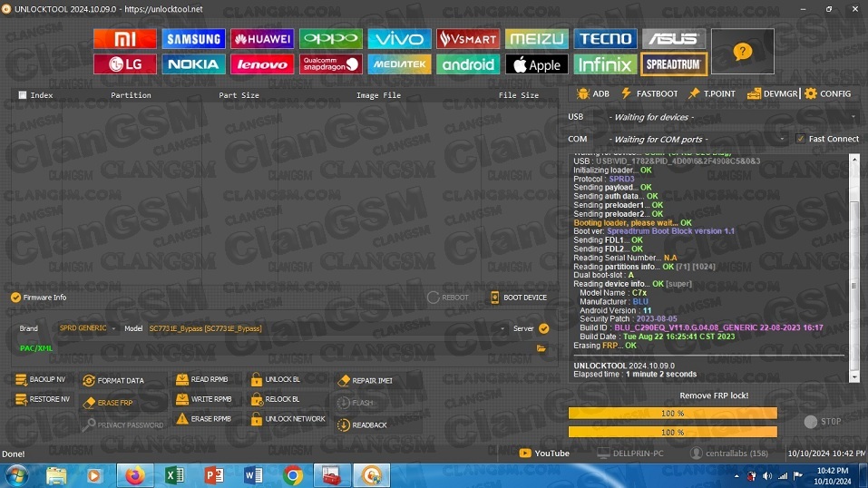Open the question mark help tile
Screen dimensions: 868x488
(742, 52)
